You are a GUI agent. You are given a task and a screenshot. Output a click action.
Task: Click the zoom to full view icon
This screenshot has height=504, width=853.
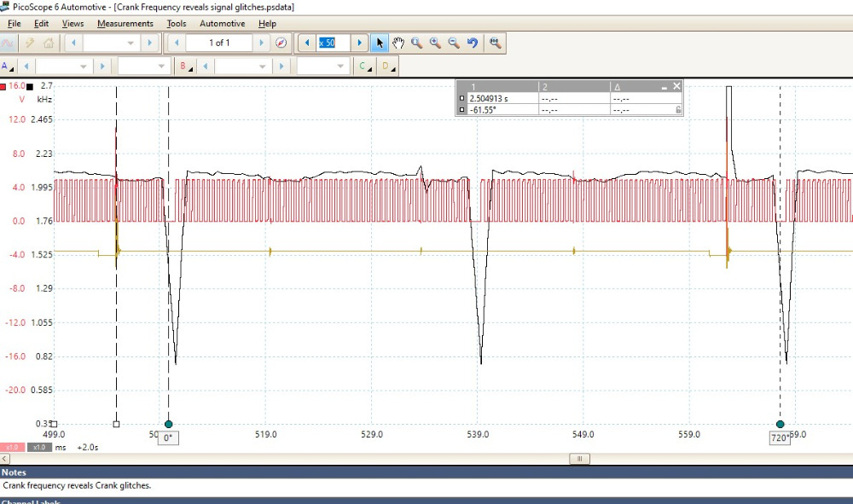pyautogui.click(x=495, y=43)
